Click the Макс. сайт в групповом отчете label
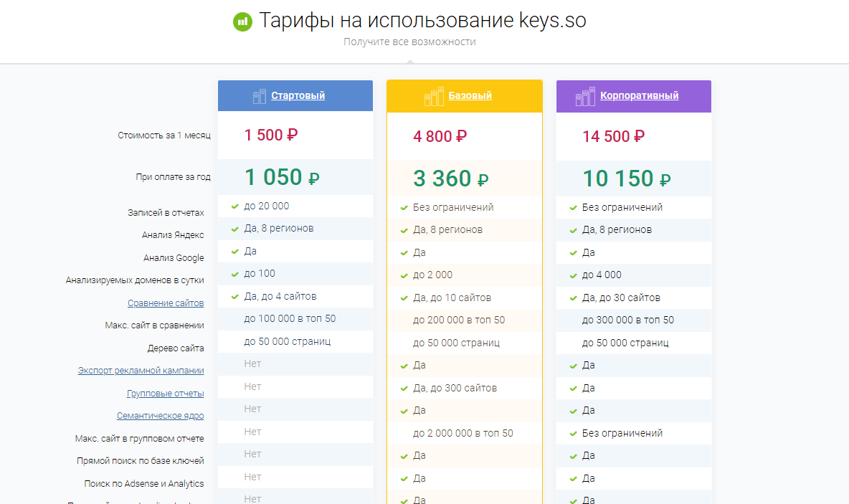 coord(140,439)
